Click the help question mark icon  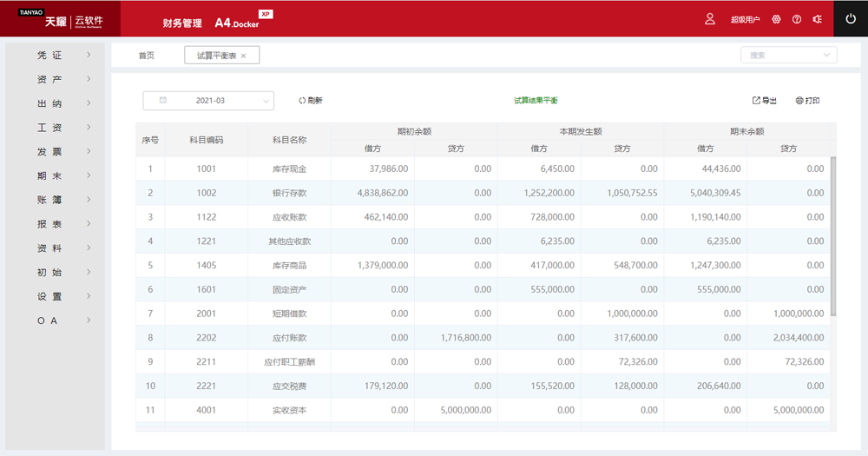pos(797,19)
